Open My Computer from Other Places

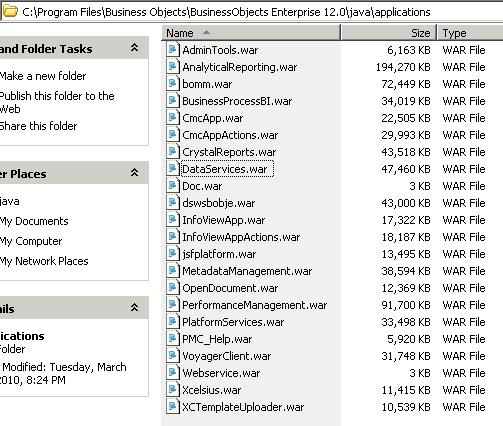coord(31,241)
